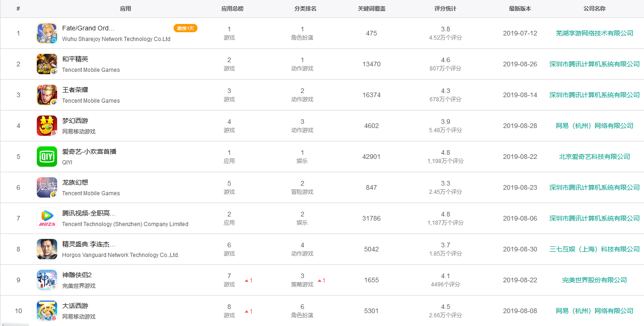Click the 霸榜1天 orange badge
Image resolution: width=644 pixels, height=326 pixels.
(x=186, y=28)
